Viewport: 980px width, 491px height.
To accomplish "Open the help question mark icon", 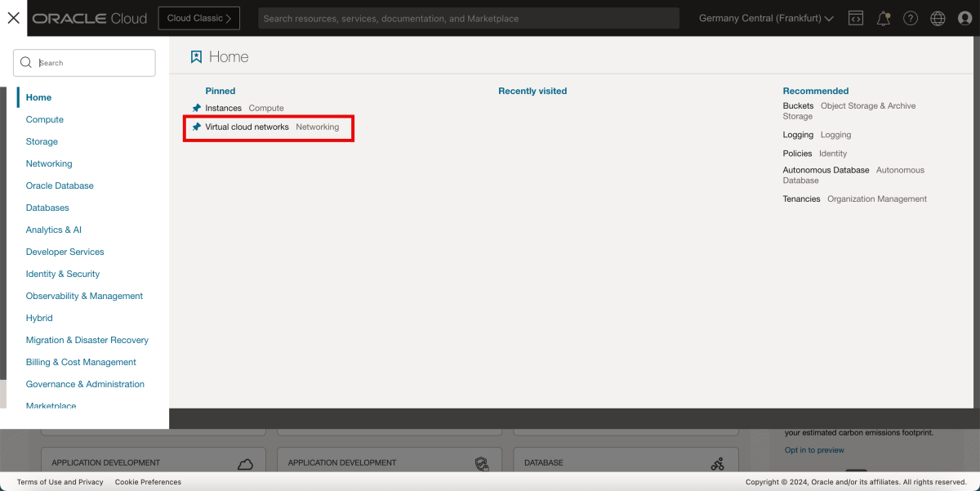I will pos(911,17).
